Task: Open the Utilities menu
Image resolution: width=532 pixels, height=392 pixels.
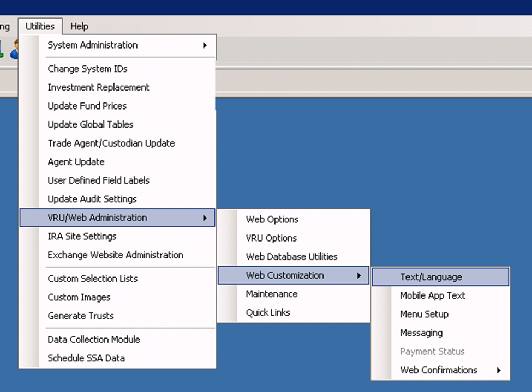Action: 40,26
